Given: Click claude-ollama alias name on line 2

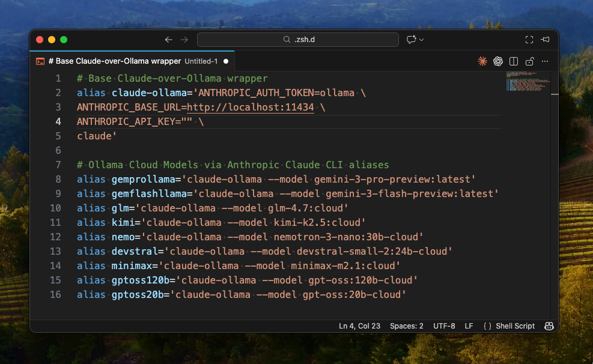Looking at the screenshot, I should [149, 93].
